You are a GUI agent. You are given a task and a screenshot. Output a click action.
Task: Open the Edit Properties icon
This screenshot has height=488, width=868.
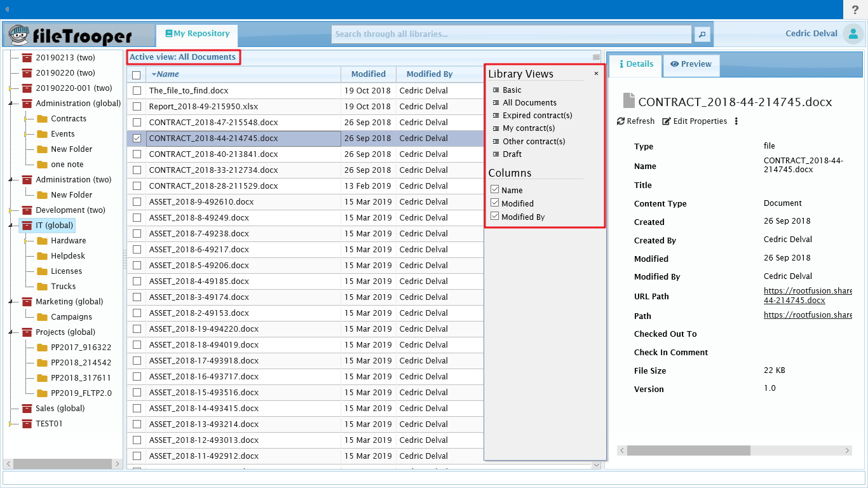(x=666, y=121)
